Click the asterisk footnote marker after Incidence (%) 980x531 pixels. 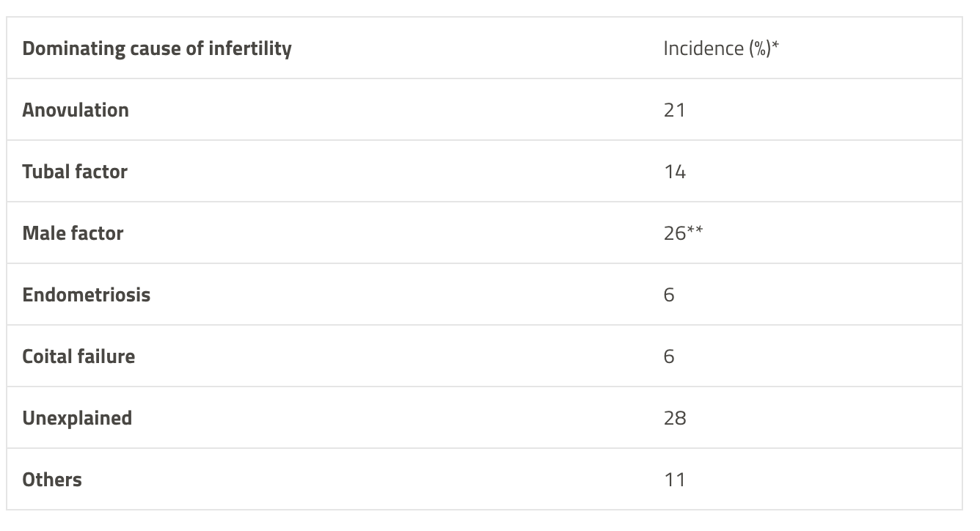click(775, 45)
